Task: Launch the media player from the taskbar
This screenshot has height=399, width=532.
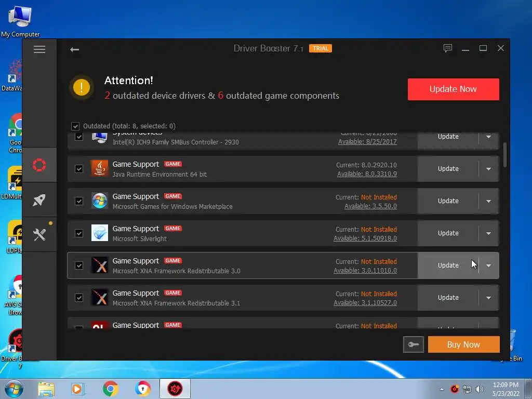Action: 78,389
